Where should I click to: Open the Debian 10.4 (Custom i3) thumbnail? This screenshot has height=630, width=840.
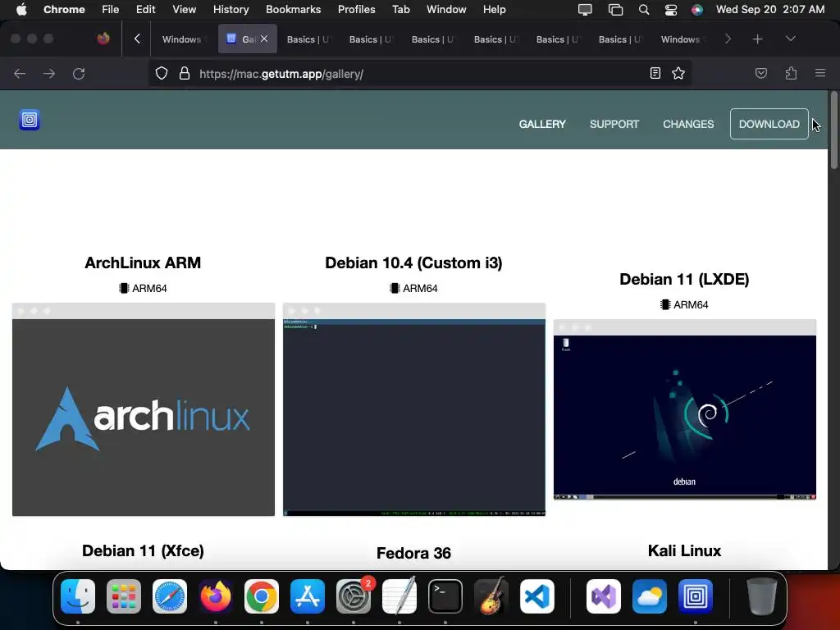(414, 409)
